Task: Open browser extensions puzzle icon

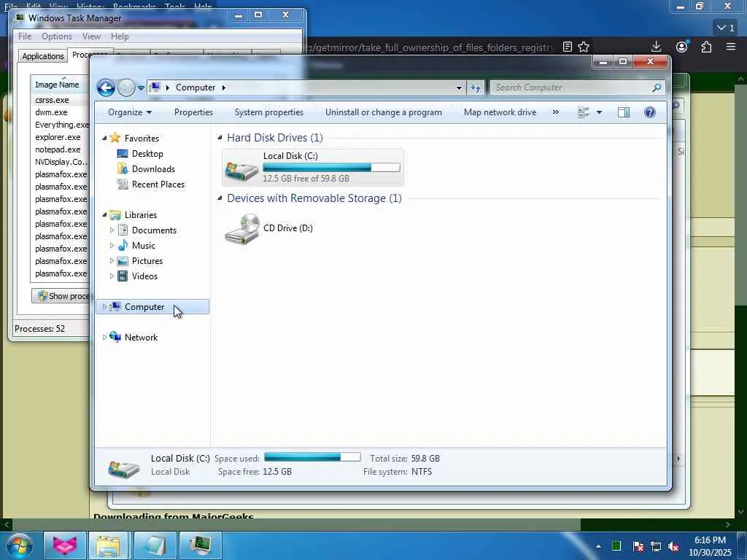Action: coord(706,47)
